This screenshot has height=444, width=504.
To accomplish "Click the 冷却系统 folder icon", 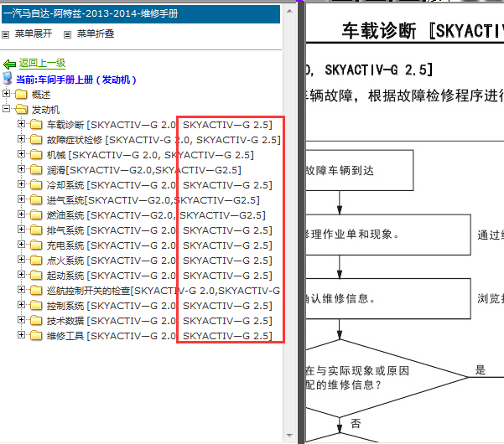I will pyautogui.click(x=36, y=184).
